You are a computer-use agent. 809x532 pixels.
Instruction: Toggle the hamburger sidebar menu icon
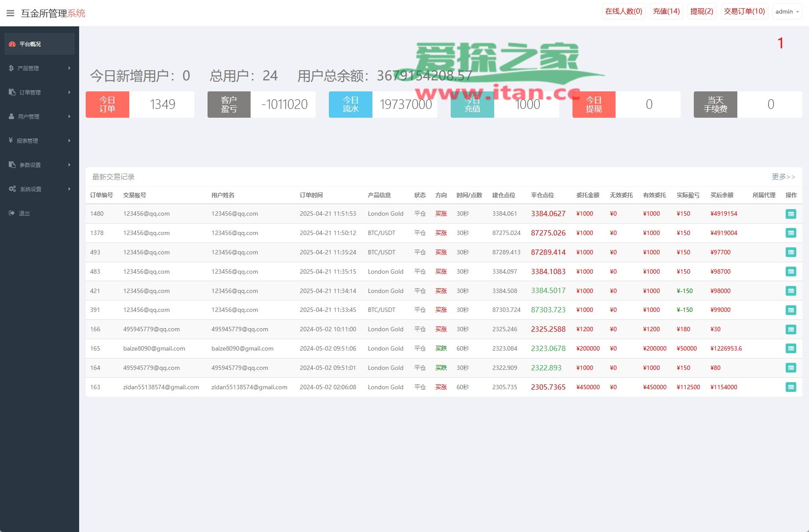11,13
